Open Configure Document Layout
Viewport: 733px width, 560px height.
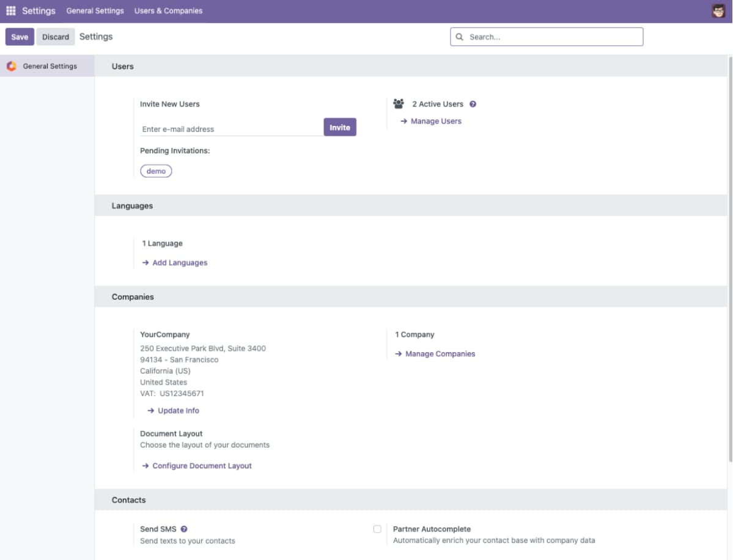pyautogui.click(x=201, y=465)
